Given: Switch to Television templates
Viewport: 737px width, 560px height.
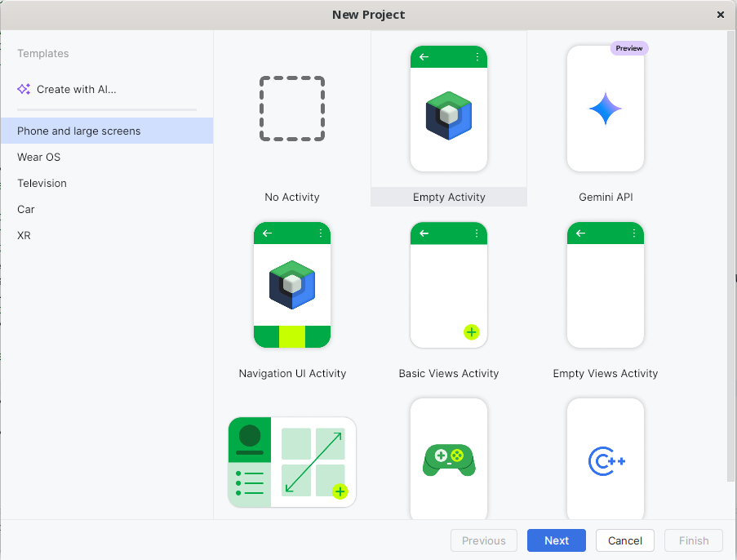Looking at the screenshot, I should [x=107, y=183].
